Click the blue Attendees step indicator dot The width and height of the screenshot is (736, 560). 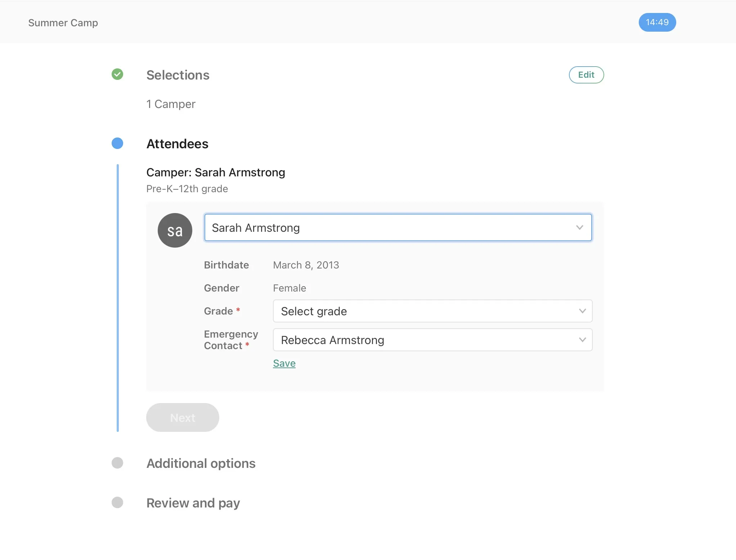117,143
